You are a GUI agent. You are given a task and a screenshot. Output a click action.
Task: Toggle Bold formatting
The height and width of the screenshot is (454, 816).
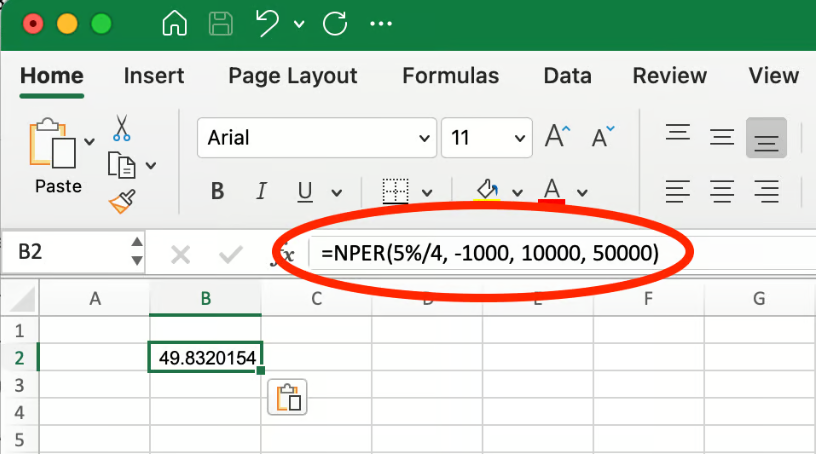pyautogui.click(x=217, y=191)
